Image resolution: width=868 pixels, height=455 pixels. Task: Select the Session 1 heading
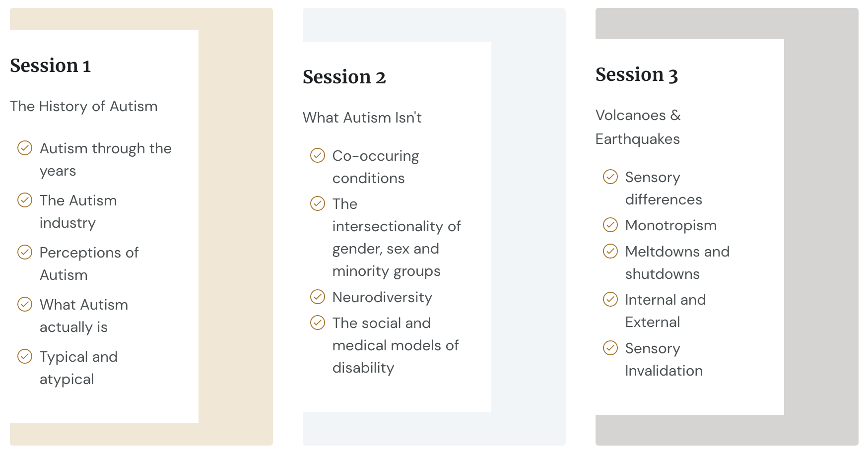point(51,65)
